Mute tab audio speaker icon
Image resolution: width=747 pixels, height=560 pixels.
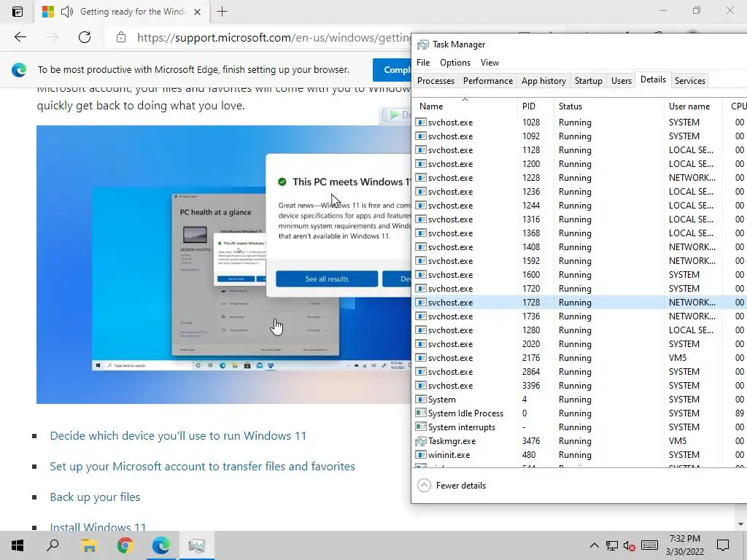tap(67, 12)
